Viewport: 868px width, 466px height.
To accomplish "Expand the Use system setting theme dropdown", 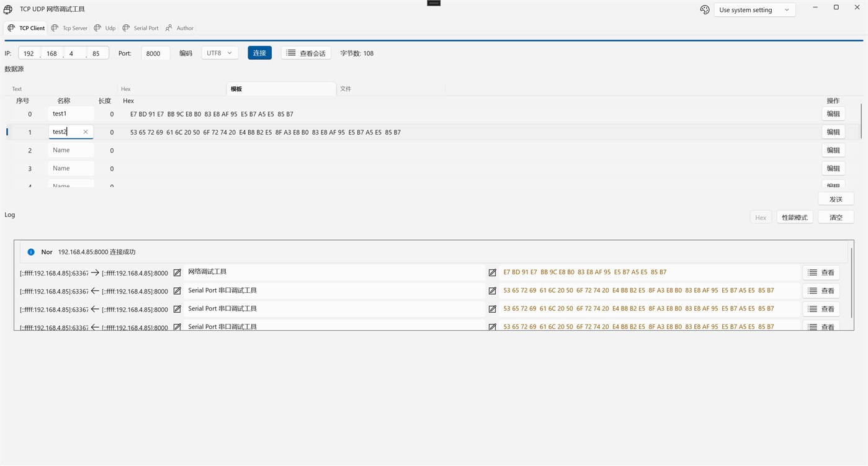I will tap(754, 10).
